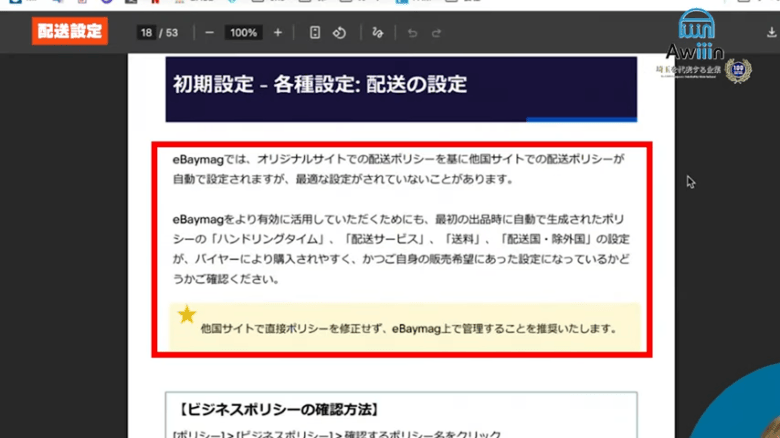Click the Awiiin logo in the corner

pos(696,31)
